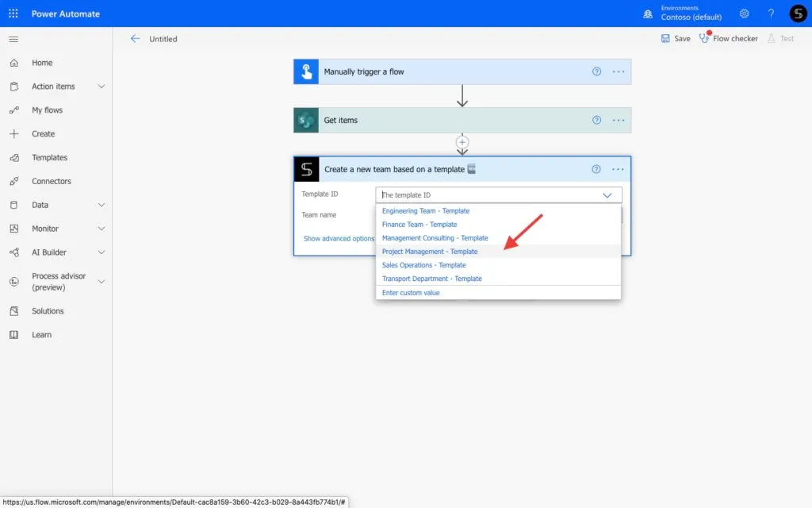Viewport: 812px width, 508px height.
Task: Open the user account avatar
Action: 798,13
